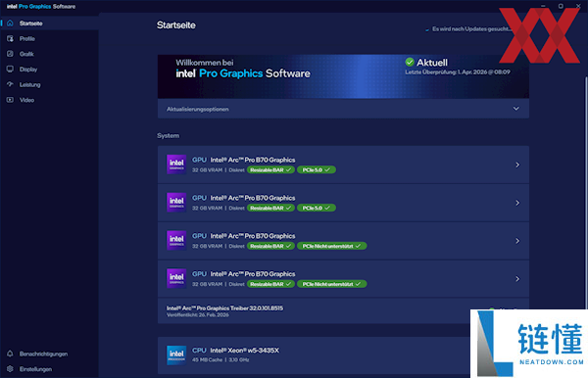Click the Benachrichtigungen bell icon
Image resolution: width=588 pixels, height=378 pixels.
pyautogui.click(x=10, y=354)
